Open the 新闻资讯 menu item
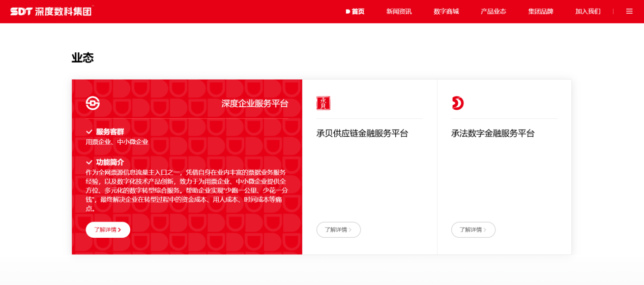This screenshot has width=644, height=285. tap(399, 11)
